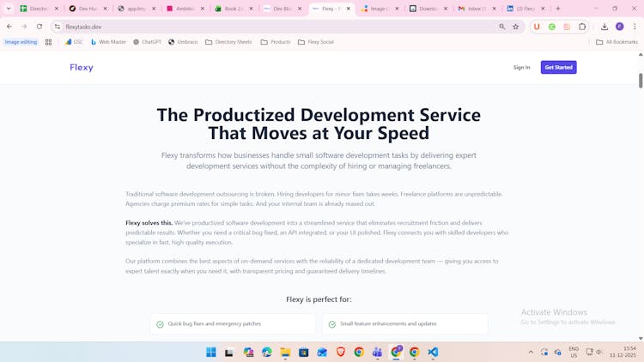Click the Flexy logo in the header
This screenshot has width=644, height=362.
[82, 68]
